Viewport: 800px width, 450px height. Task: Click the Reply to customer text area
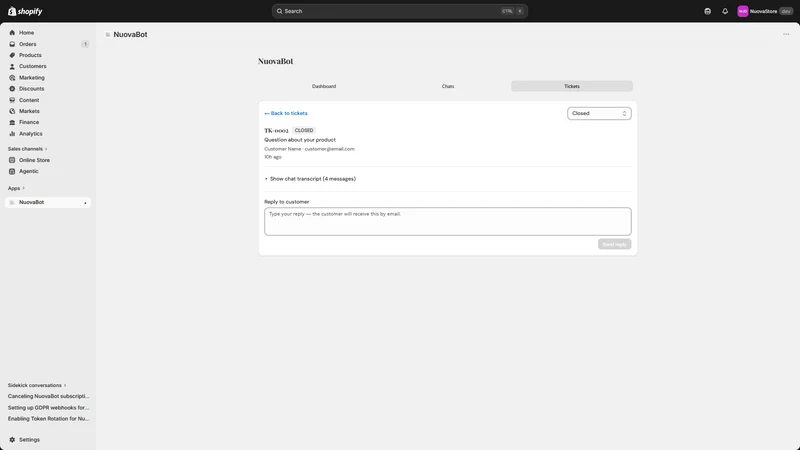pos(447,221)
